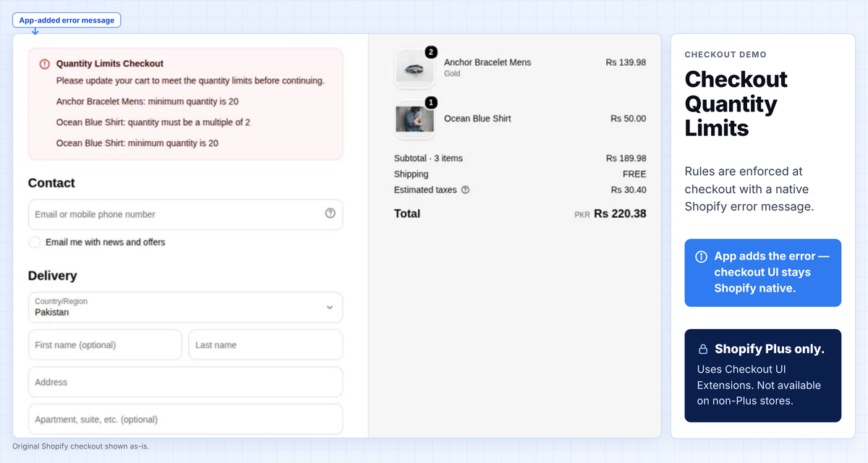Click the total amount Rs 220.38
Screen dimensions: 868x463
(620, 214)
